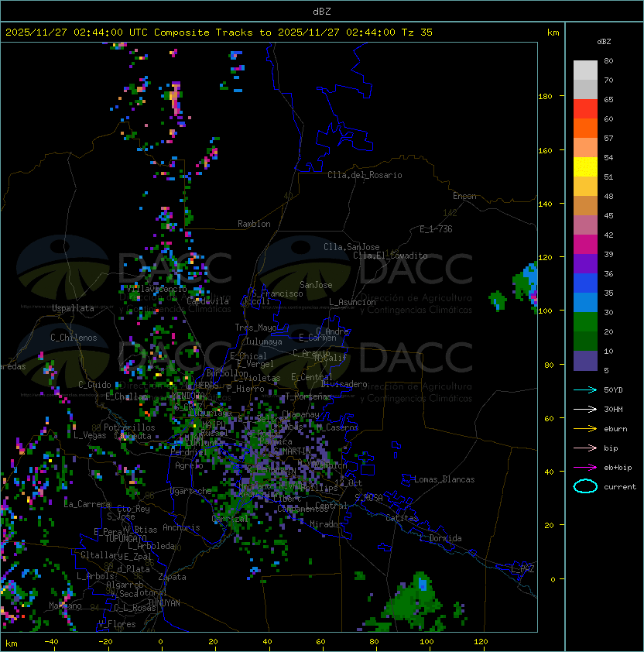
Task: Click the light gray swatch between 80 and 70 dBZ
Action: pyautogui.click(x=585, y=70)
